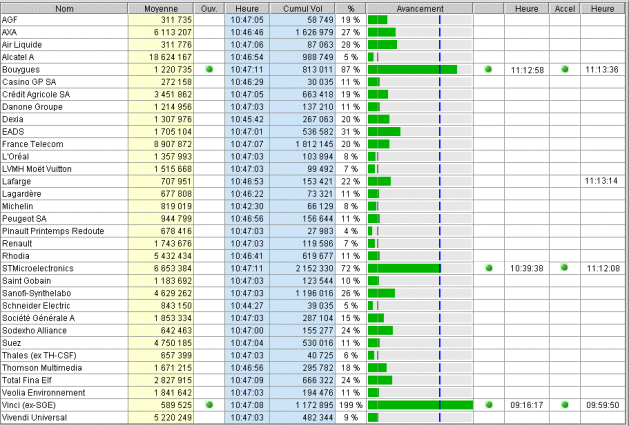Screen dimensions: 629x426
Task: Select Vivendi Universal row
Action: click(34, 418)
